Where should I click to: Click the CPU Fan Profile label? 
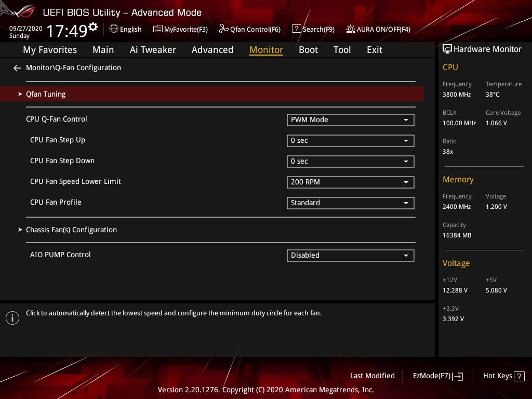pyautogui.click(x=56, y=202)
